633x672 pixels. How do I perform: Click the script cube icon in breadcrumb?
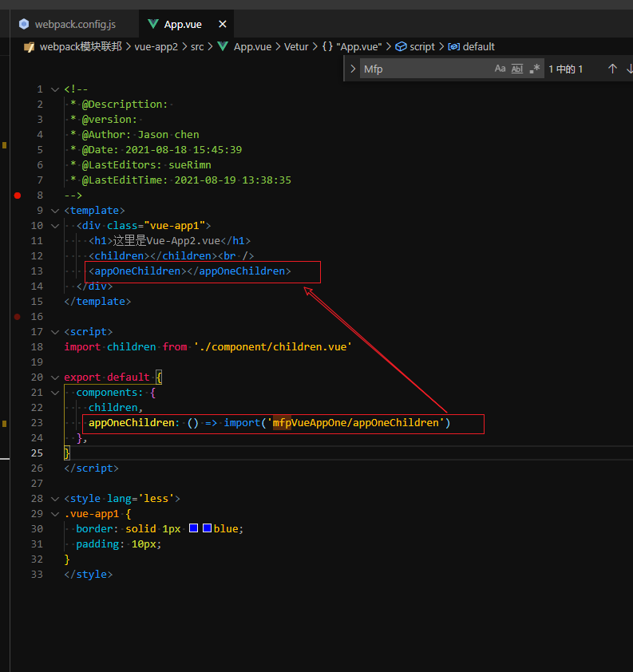pos(401,47)
